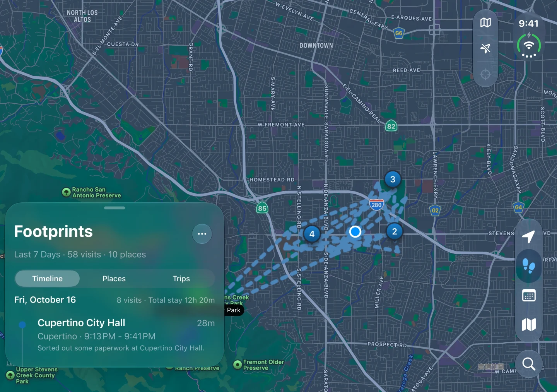Screen dimensions: 557x392
Task: Tap the G4 expressway shield
Action: click(518, 207)
